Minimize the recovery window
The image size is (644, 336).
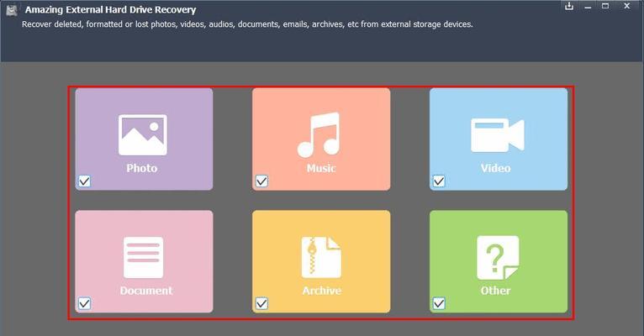click(588, 7)
